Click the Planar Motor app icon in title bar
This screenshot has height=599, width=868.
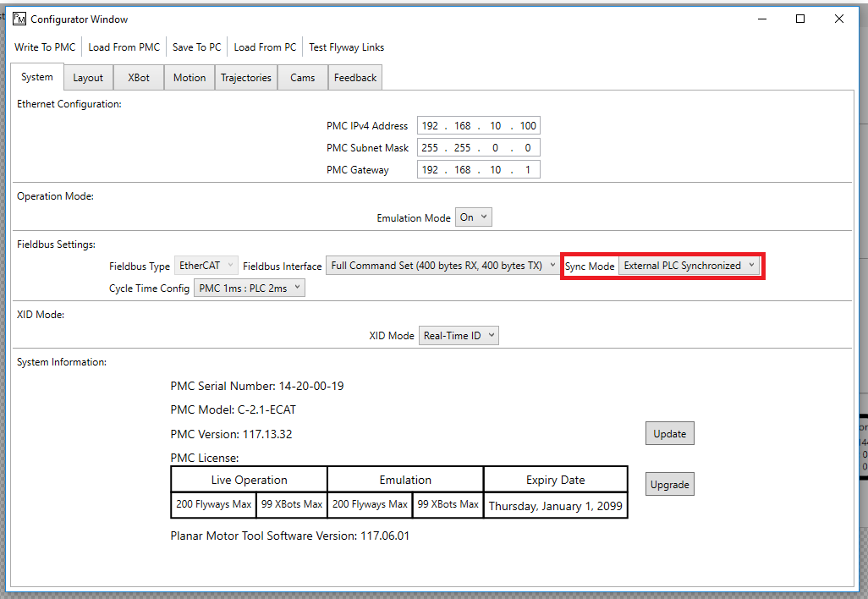click(19, 19)
